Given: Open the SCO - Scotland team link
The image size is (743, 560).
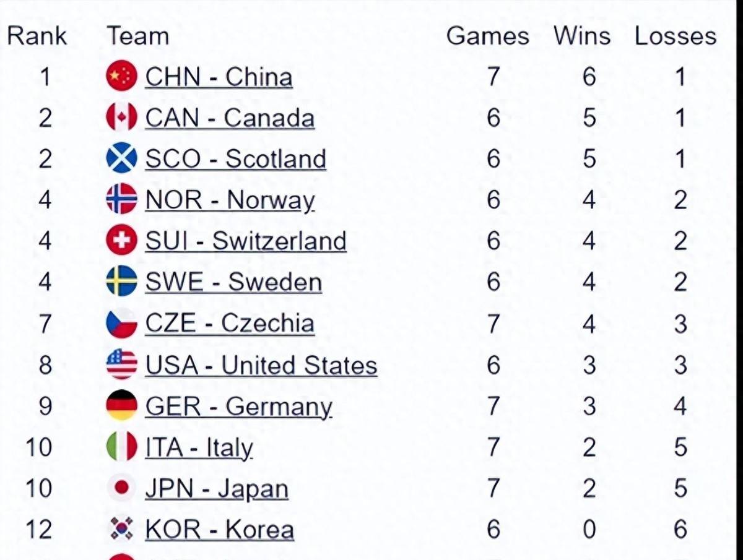Looking at the screenshot, I should coord(235,159).
